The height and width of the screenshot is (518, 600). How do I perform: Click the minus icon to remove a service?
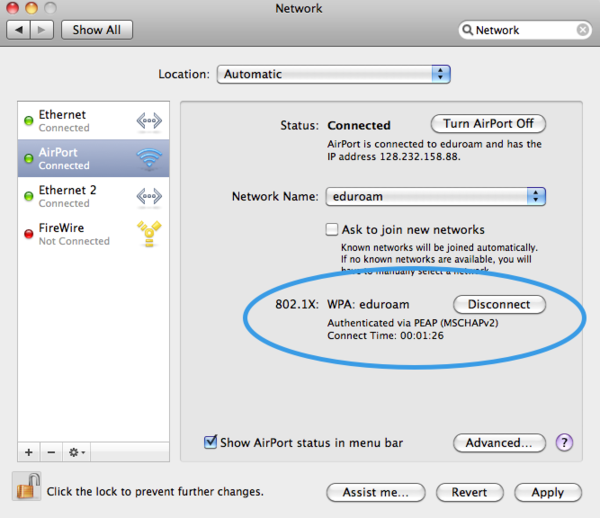coord(51,452)
